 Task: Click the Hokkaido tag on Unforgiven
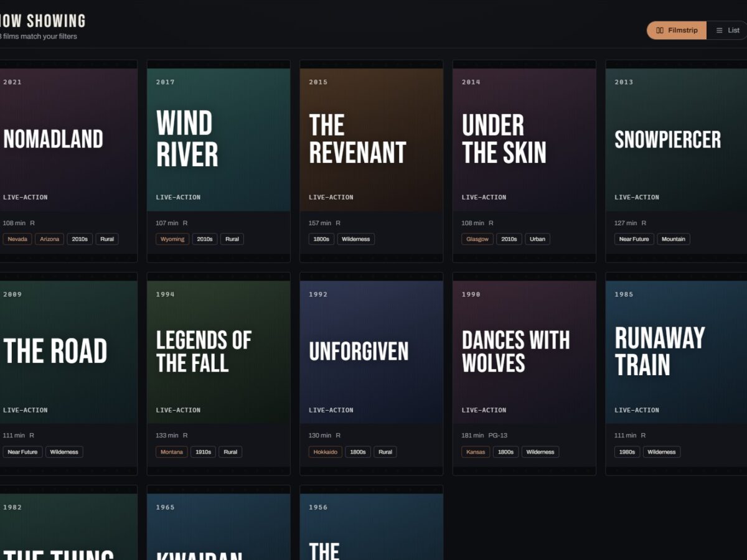[x=325, y=452]
